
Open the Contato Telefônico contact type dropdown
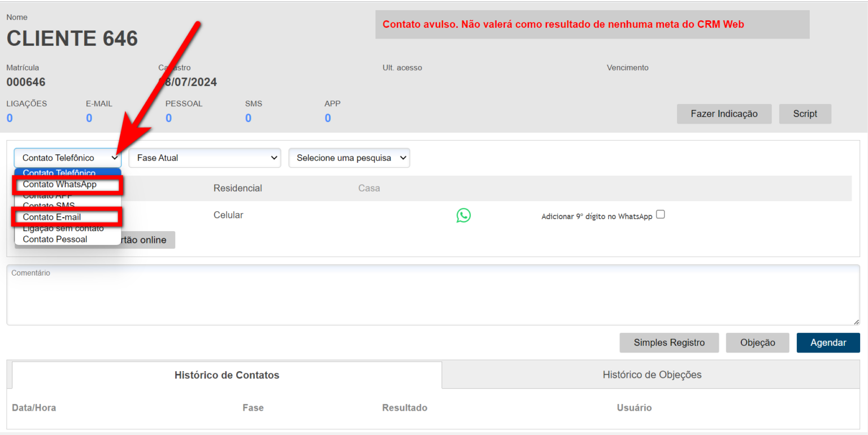click(67, 158)
